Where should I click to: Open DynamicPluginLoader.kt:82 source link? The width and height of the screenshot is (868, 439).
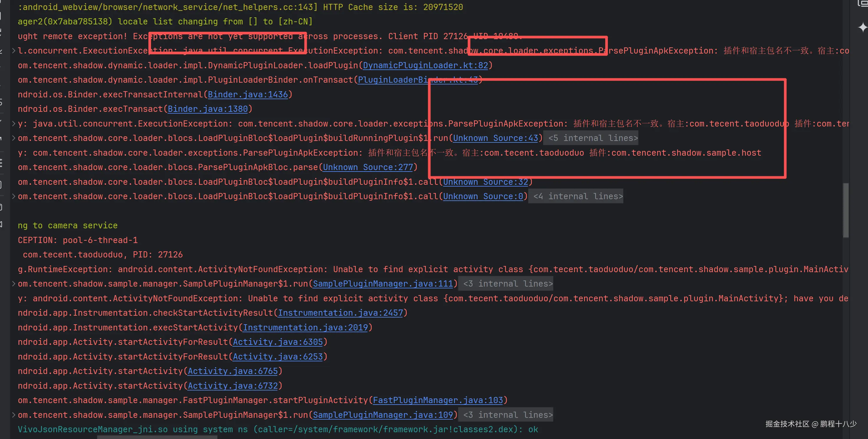point(425,65)
